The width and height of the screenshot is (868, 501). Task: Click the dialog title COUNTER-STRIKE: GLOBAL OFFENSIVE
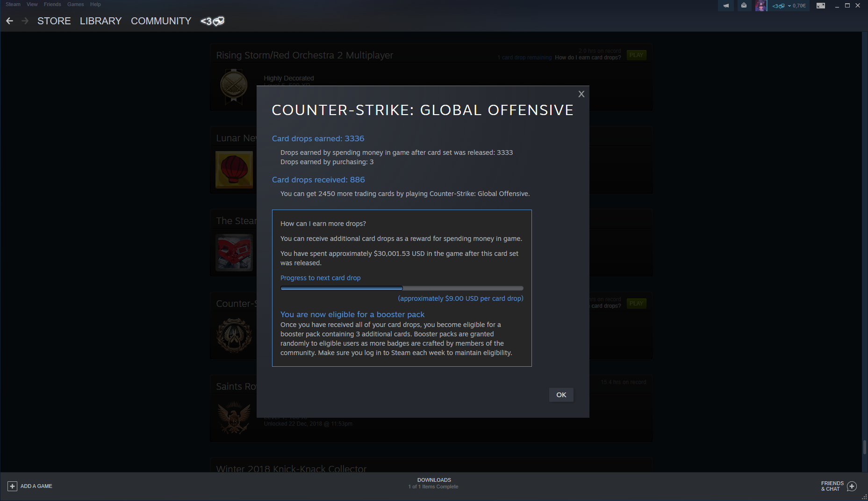pos(423,110)
